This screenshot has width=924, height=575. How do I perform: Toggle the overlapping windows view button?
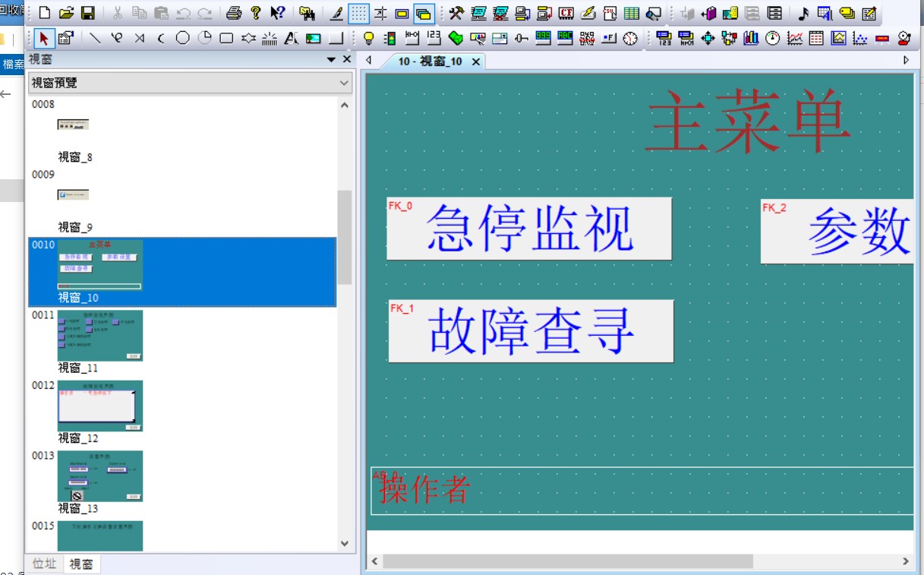point(424,13)
